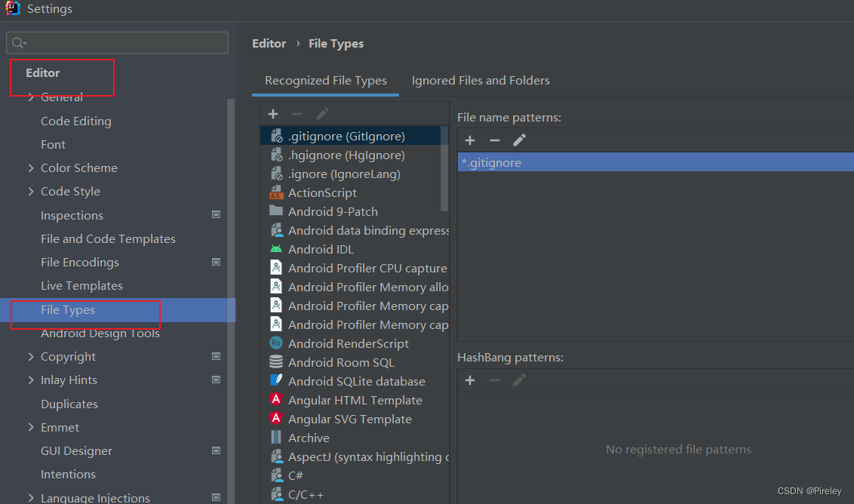This screenshot has height=504, width=854.
Task: Switch to Recognized File Types tab
Action: click(326, 81)
